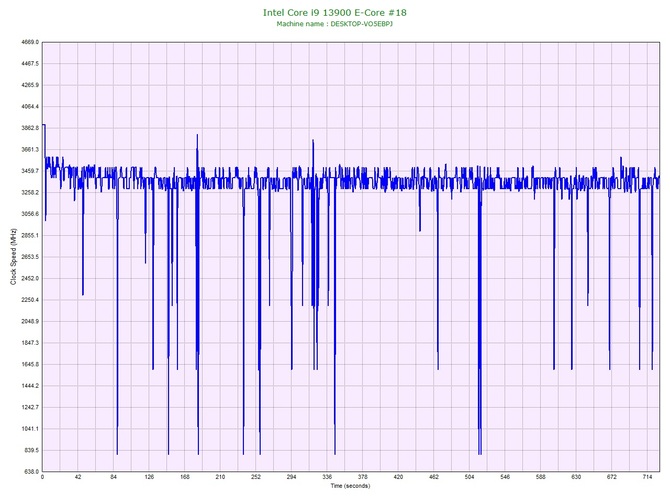
Task: Click the y-axis value 1444.2
Action: coord(30,386)
